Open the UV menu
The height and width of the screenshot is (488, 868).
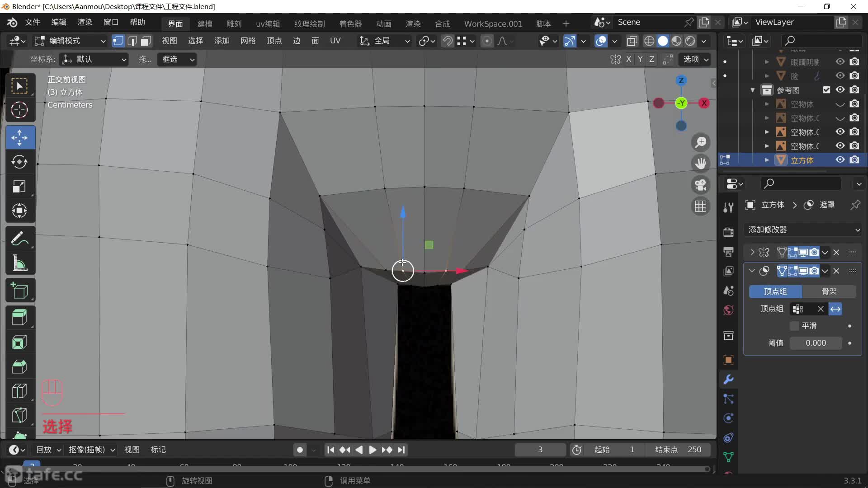point(335,41)
